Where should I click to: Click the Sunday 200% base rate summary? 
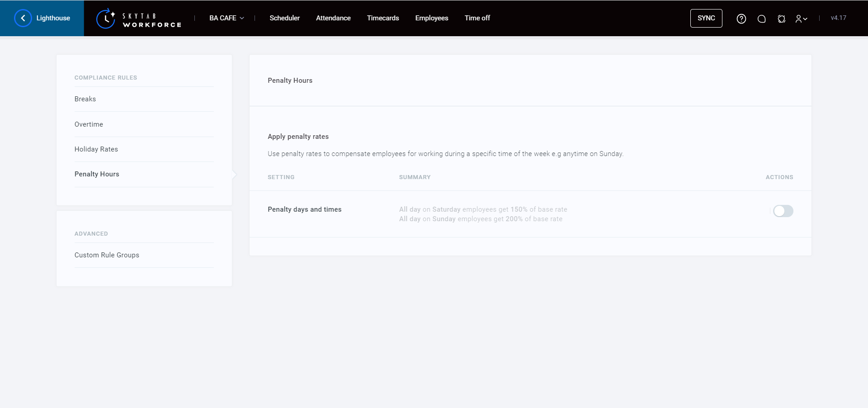(481, 219)
